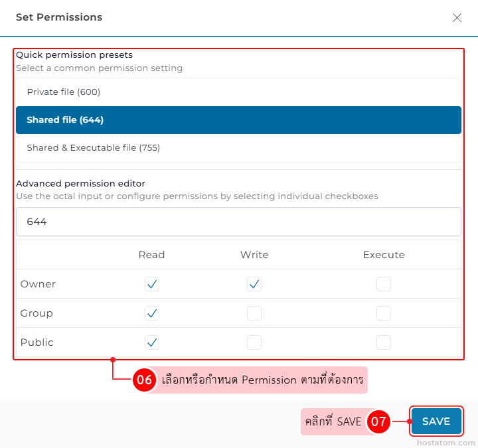Click the octal permission input field
The height and width of the screenshot is (448, 478).
coord(238,222)
